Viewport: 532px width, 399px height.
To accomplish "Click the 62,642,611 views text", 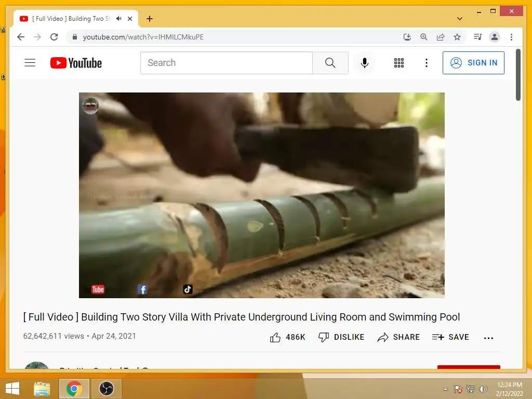I will 54,336.
